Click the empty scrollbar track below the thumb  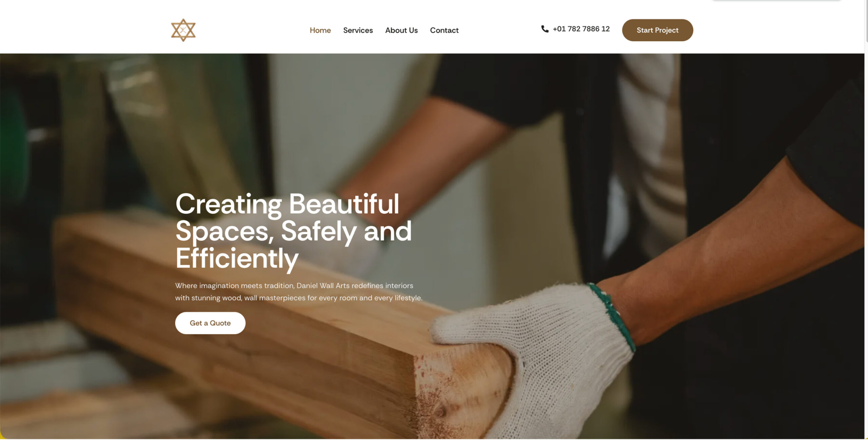pos(866,237)
